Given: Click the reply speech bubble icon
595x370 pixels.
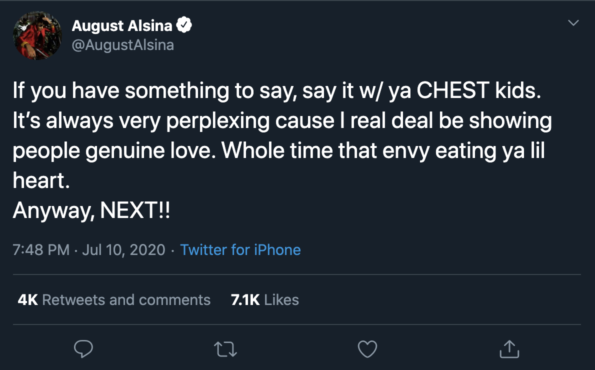Looking at the screenshot, I should pyautogui.click(x=83, y=349).
